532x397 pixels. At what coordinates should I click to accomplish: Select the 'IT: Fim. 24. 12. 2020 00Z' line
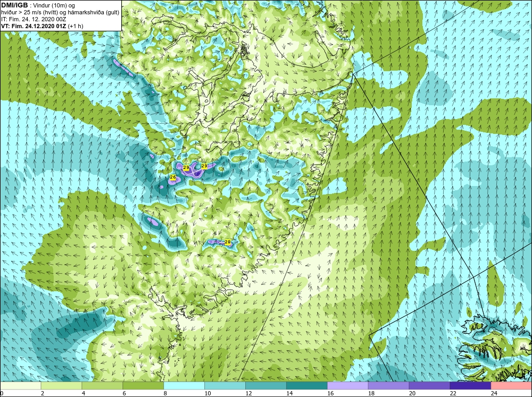pos(34,19)
